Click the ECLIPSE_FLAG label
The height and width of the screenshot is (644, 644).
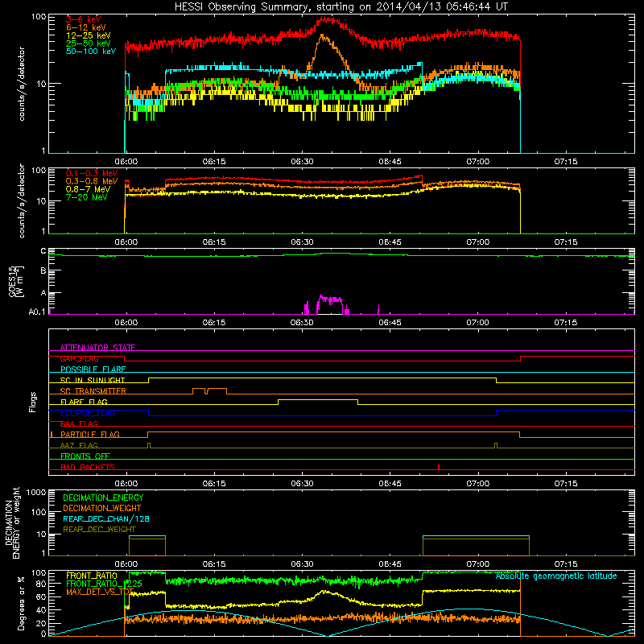pos(88,413)
